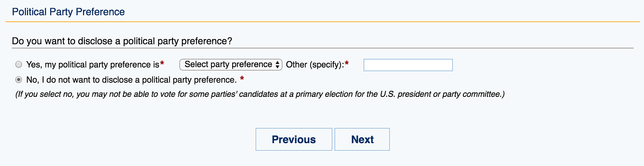
Task: Focus the "Other (specify)" text field
Action: tap(408, 65)
